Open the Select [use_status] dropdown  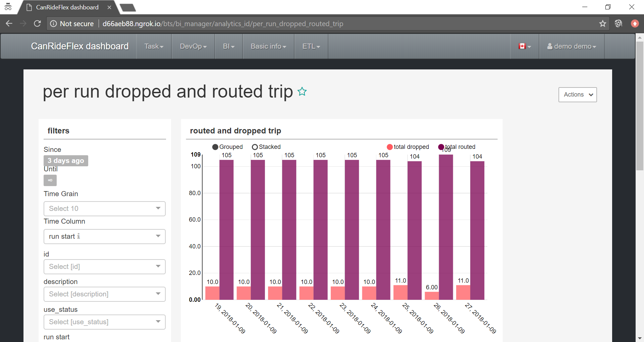pos(105,322)
